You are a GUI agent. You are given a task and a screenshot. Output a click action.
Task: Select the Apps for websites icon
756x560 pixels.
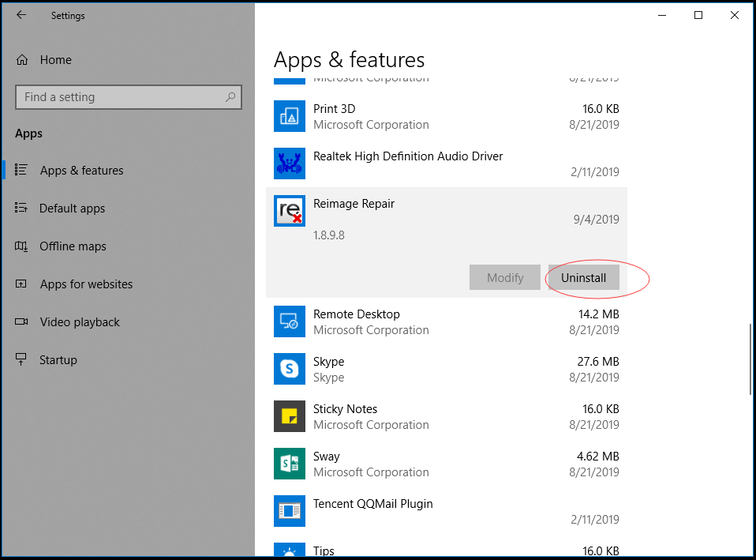point(21,284)
